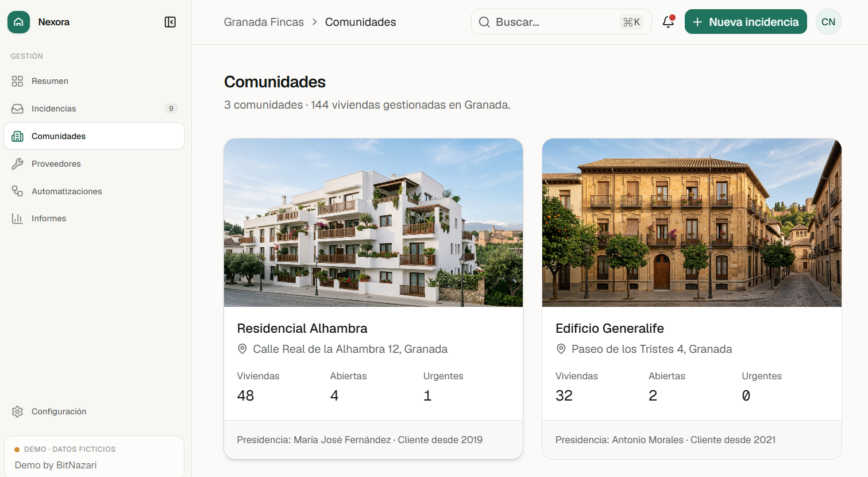This screenshot has width=868, height=477.
Task: Click the Comunidades building icon in sidebar
Action: click(x=17, y=136)
